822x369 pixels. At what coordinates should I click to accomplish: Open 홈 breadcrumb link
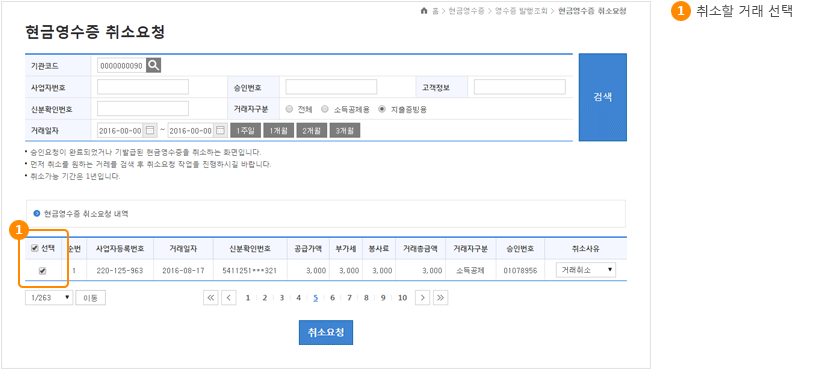coord(435,11)
